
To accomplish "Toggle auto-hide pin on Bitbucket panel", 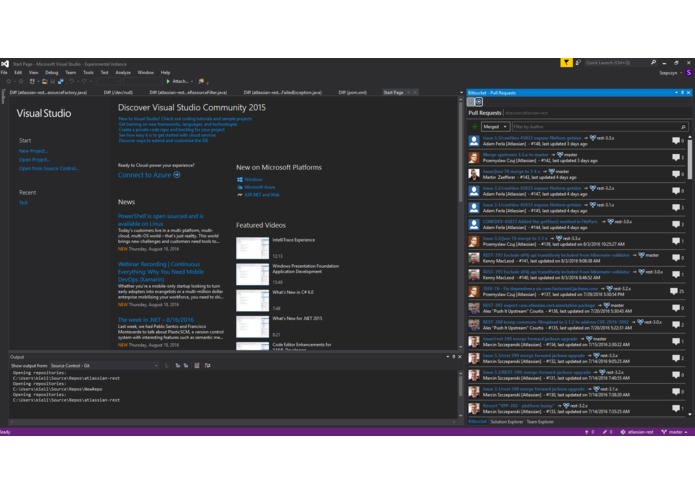I will coord(683,93).
